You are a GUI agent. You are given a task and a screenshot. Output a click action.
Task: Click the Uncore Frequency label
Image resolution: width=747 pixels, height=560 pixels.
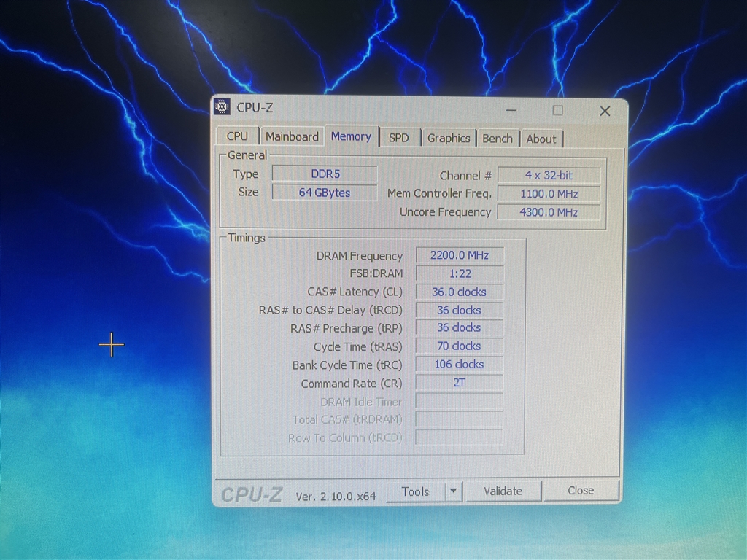pyautogui.click(x=446, y=212)
